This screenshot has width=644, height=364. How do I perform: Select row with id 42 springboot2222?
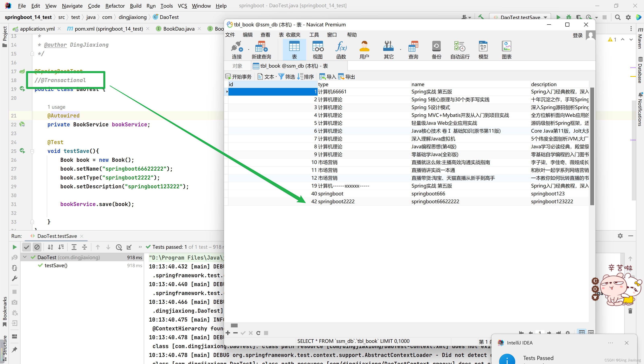pos(409,201)
